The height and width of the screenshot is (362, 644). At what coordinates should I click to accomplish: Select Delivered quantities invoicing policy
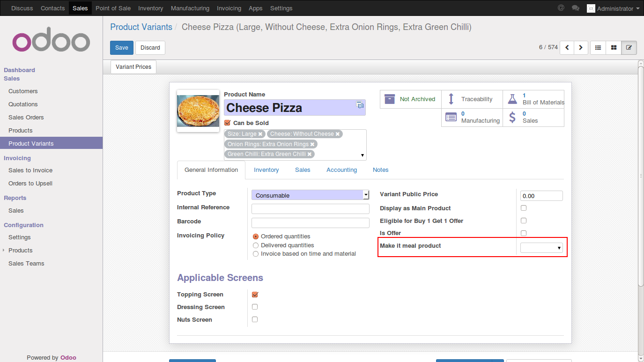pos(256,245)
